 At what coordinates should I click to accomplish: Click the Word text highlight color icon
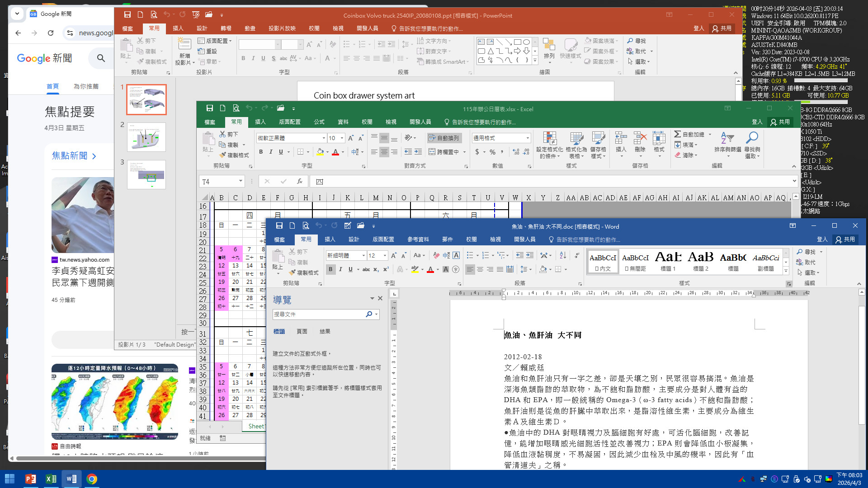click(415, 269)
